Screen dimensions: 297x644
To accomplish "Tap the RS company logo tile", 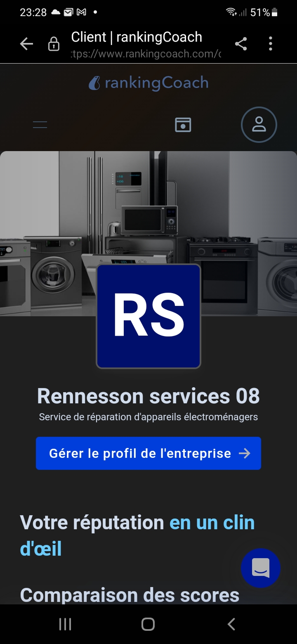I will tap(148, 316).
